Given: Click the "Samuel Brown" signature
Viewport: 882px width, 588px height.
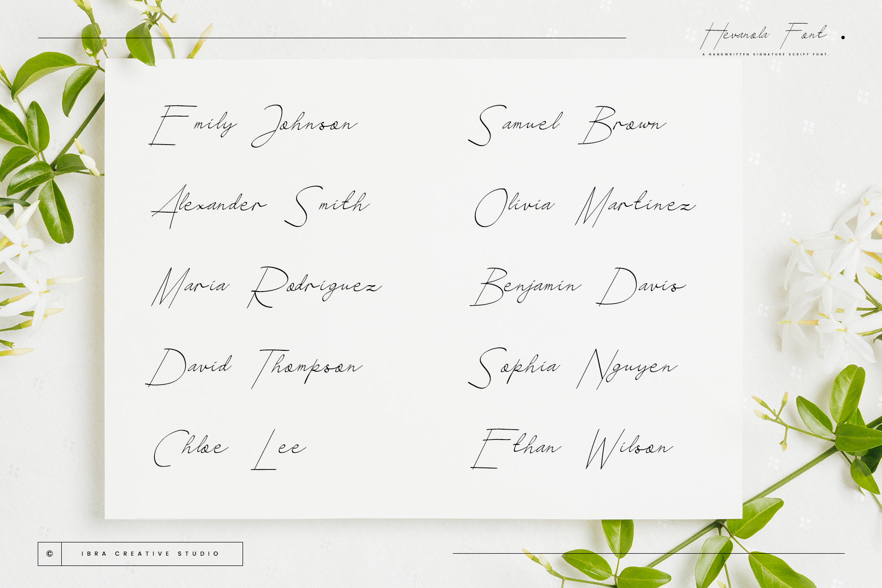Looking at the screenshot, I should 567,125.
